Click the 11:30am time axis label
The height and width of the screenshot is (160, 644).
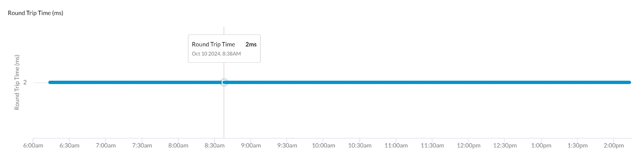click(432, 146)
